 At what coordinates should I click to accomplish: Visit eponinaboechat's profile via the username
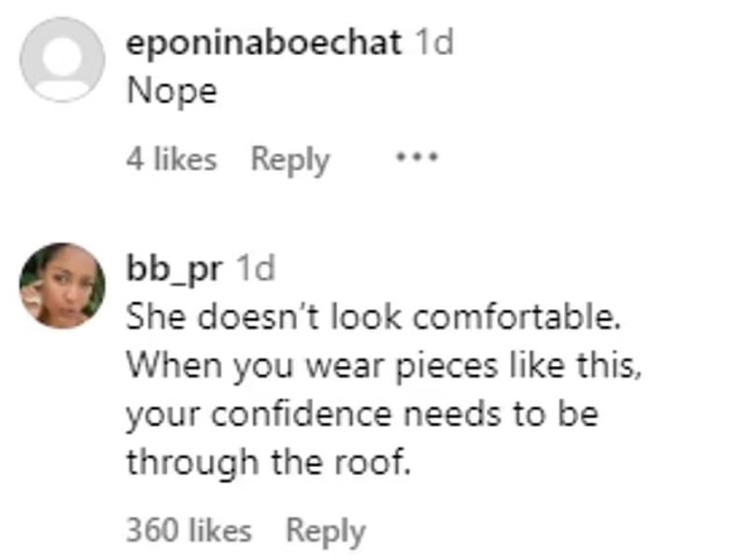click(263, 43)
